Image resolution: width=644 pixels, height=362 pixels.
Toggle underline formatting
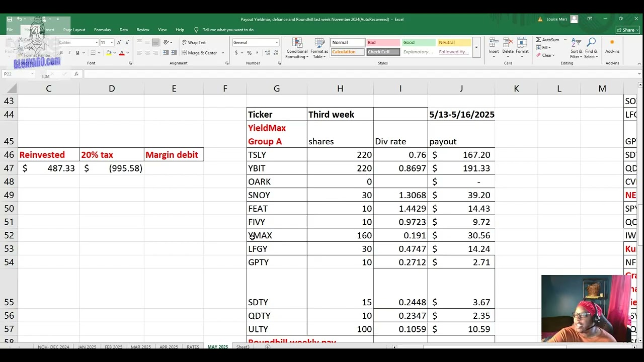point(77,53)
